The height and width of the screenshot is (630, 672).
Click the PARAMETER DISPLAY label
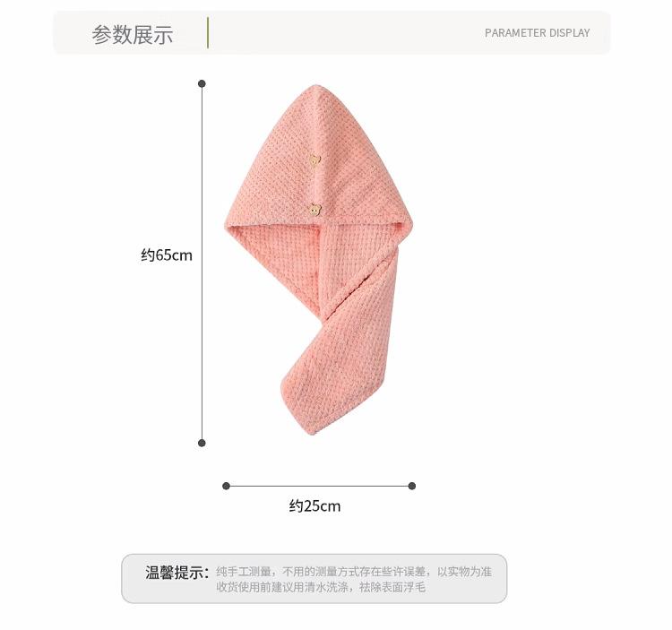click(x=537, y=32)
